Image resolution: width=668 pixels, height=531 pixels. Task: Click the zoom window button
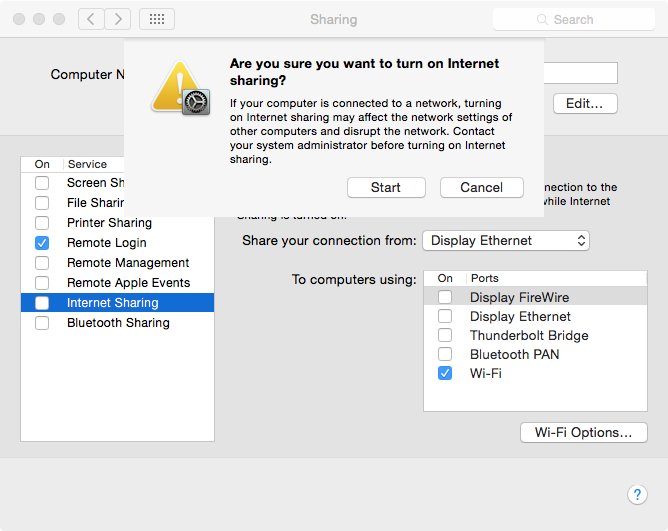click(x=59, y=19)
